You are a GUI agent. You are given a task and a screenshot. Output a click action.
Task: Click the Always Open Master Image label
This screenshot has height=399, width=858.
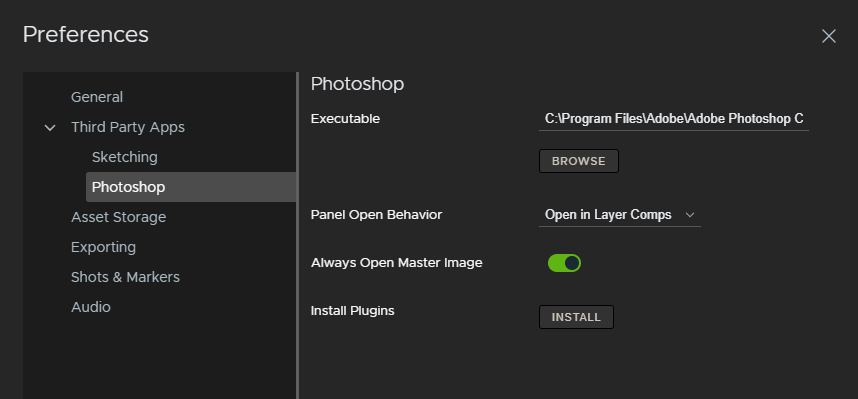[x=397, y=263]
